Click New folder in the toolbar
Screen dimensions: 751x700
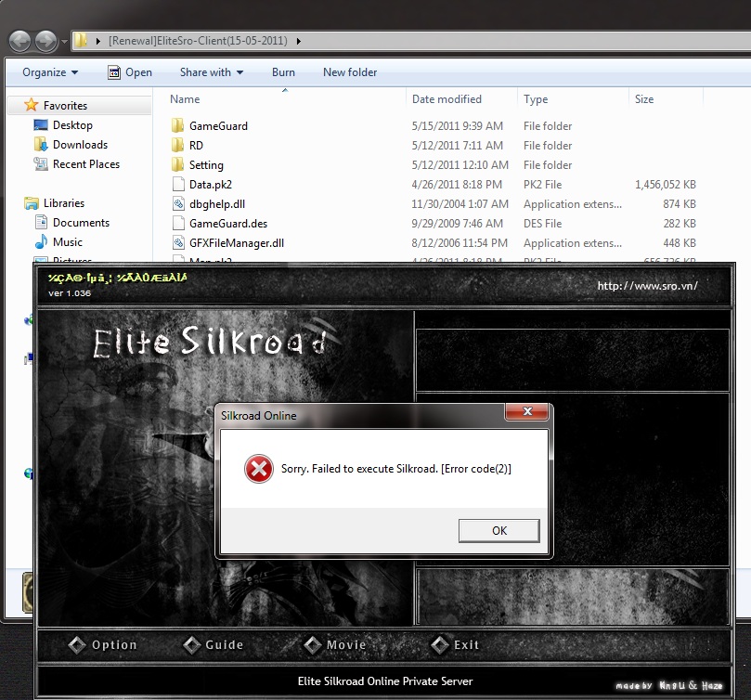click(x=349, y=71)
